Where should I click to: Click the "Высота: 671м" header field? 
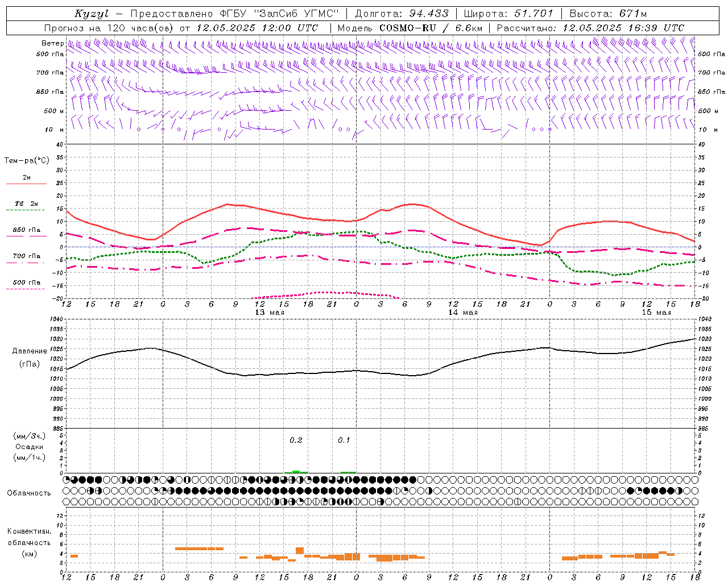[609, 14]
